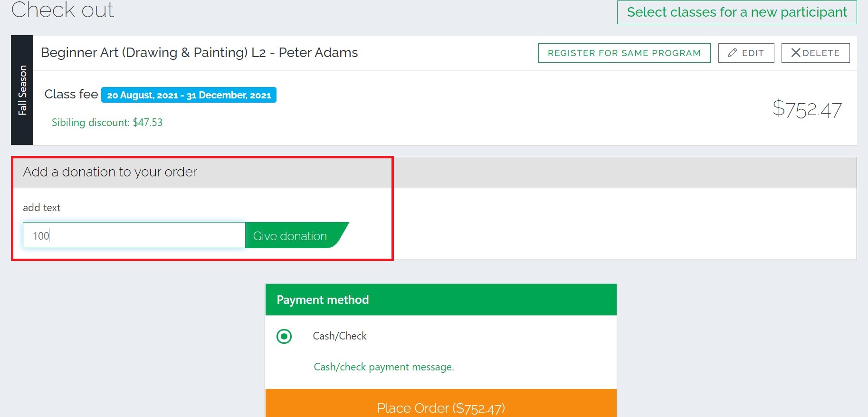Click the blue class date range badge
The width and height of the screenshot is (868, 417).
[189, 95]
